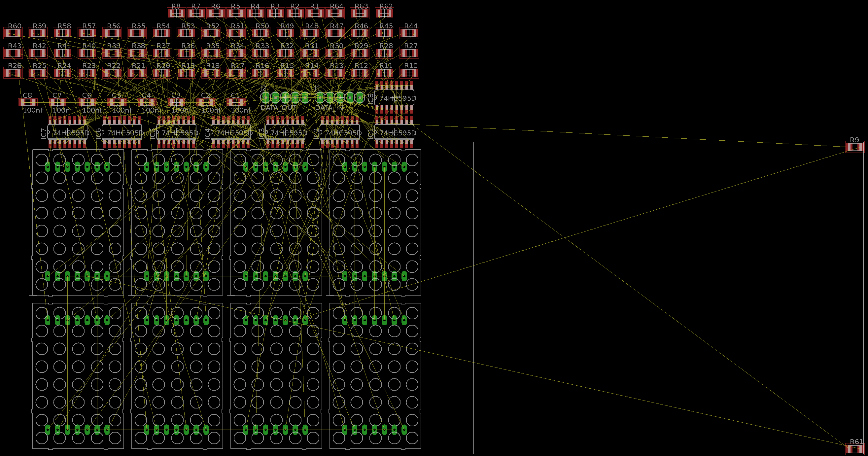This screenshot has width=868, height=456.
Task: Click resistor R35 pads
Action: click(211, 53)
